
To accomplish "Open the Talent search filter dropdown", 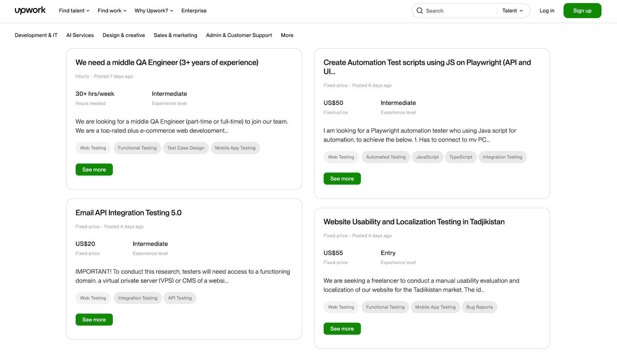I will point(512,11).
